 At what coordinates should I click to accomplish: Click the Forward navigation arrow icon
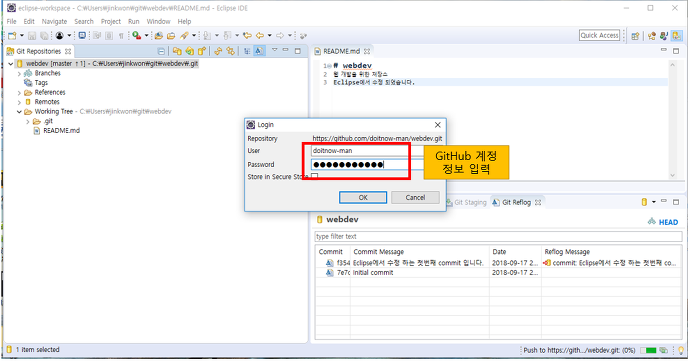coord(280,35)
